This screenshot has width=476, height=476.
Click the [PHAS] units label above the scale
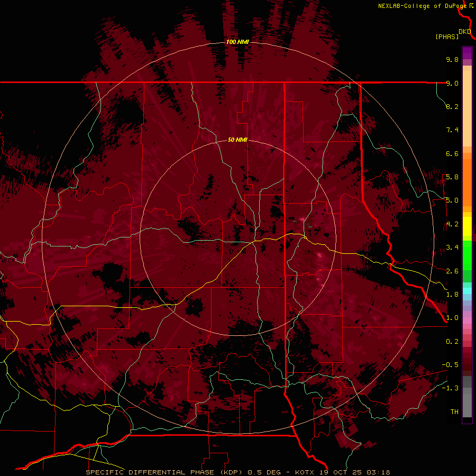tap(447, 36)
